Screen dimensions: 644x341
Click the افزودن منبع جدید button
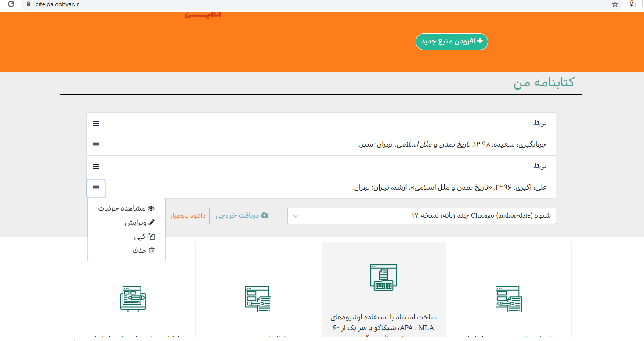coord(452,42)
